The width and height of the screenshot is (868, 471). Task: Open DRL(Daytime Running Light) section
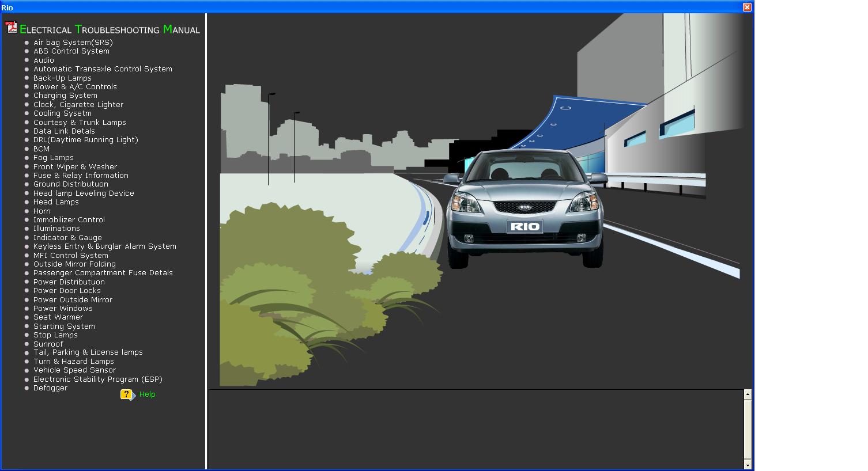85,140
